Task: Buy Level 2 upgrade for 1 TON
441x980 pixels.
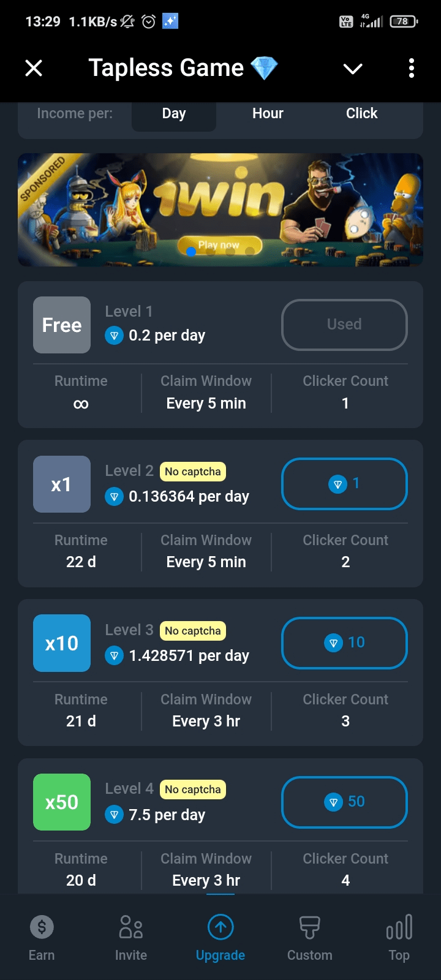Action: point(344,484)
